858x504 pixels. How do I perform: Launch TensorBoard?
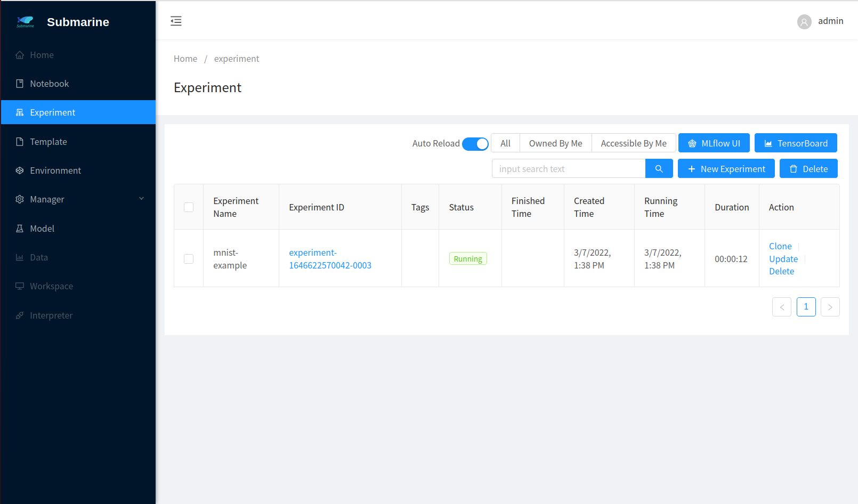point(795,143)
